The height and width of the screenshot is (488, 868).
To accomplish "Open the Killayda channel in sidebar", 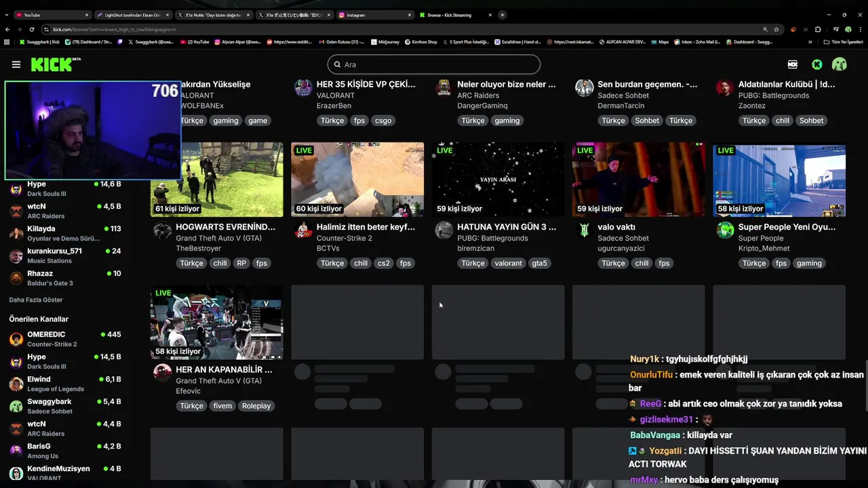I will (65, 233).
